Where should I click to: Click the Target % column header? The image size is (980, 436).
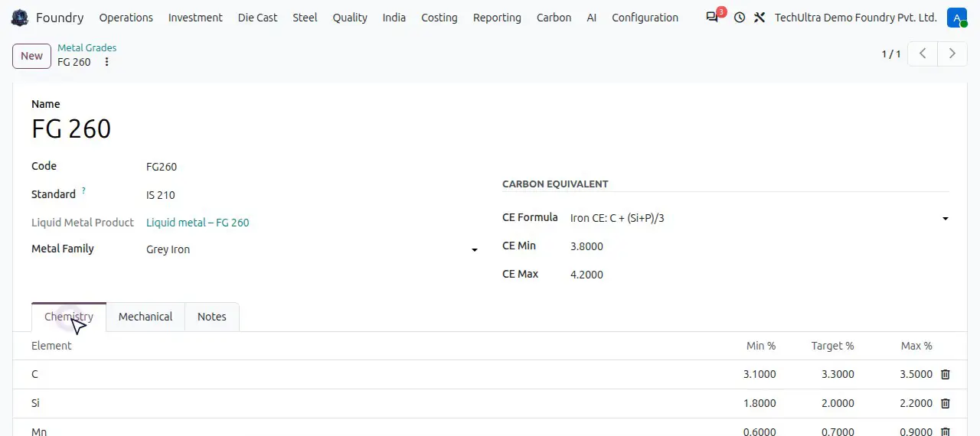833,346
